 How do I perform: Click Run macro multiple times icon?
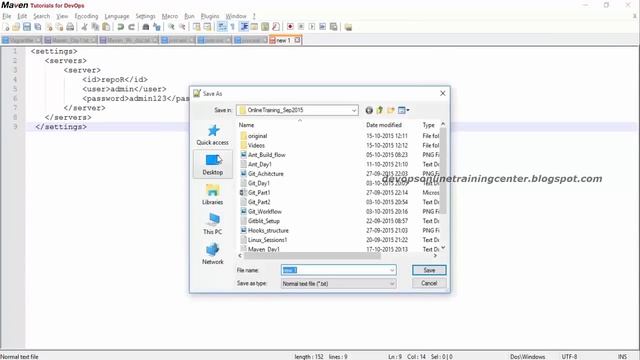[322, 27]
